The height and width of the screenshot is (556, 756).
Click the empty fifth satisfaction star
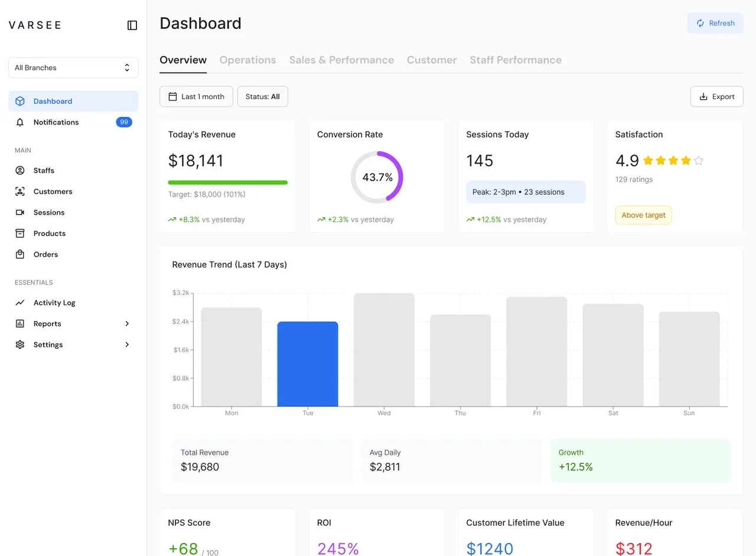(699, 161)
